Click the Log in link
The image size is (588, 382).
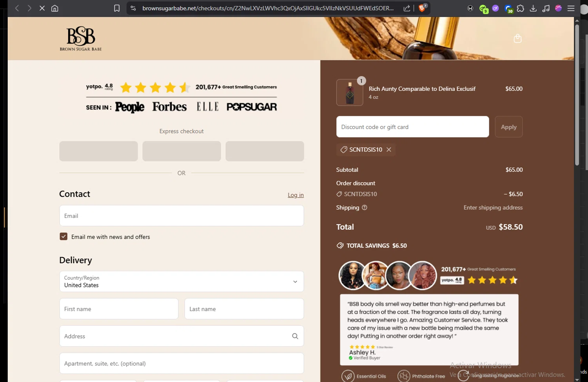[x=296, y=195]
